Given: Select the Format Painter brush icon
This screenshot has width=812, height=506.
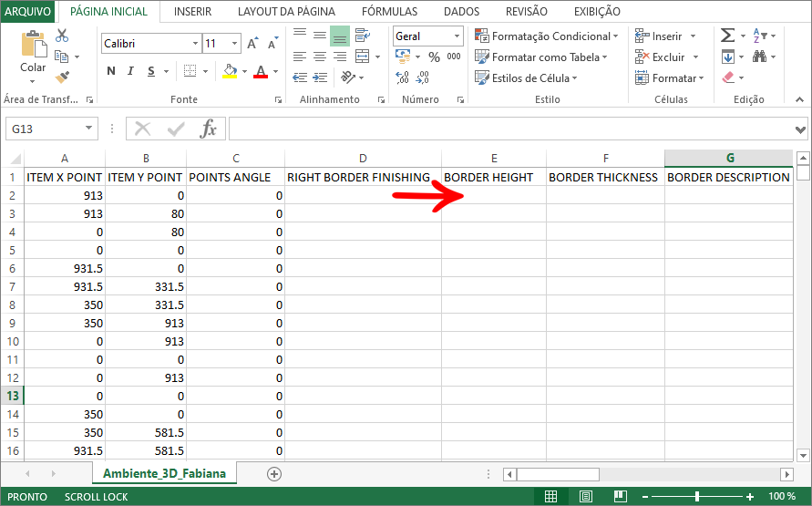Looking at the screenshot, I should point(62,77).
